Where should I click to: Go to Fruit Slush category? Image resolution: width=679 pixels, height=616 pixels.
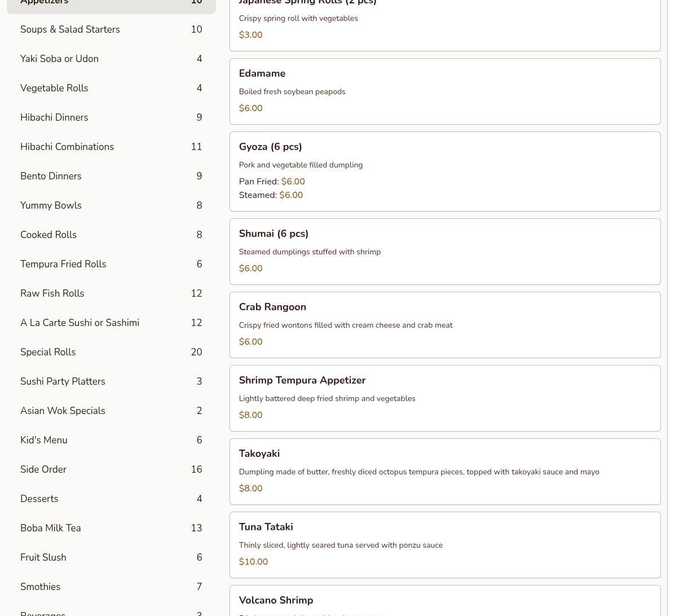[x=111, y=557]
